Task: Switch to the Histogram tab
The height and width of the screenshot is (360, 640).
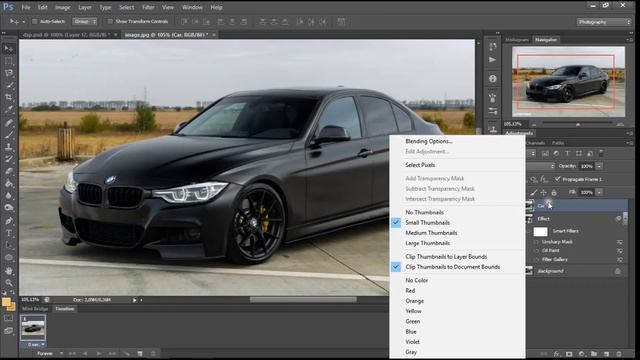Action: [517, 40]
